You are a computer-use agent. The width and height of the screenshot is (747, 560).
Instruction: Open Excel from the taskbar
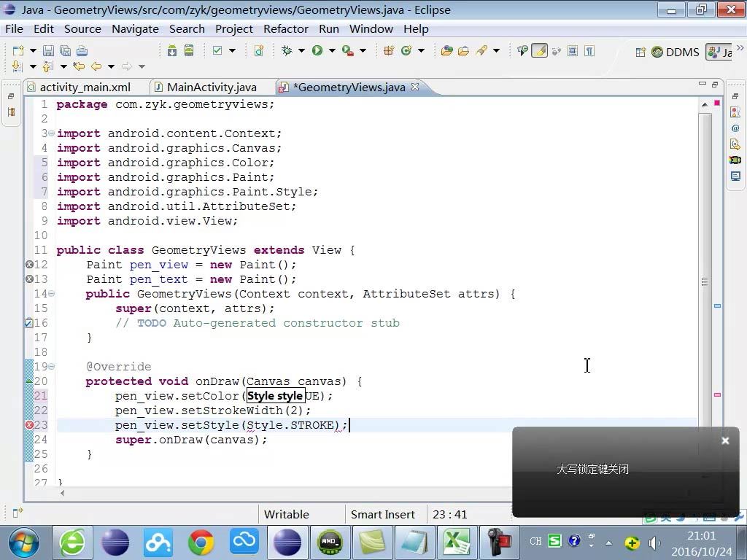tap(458, 542)
